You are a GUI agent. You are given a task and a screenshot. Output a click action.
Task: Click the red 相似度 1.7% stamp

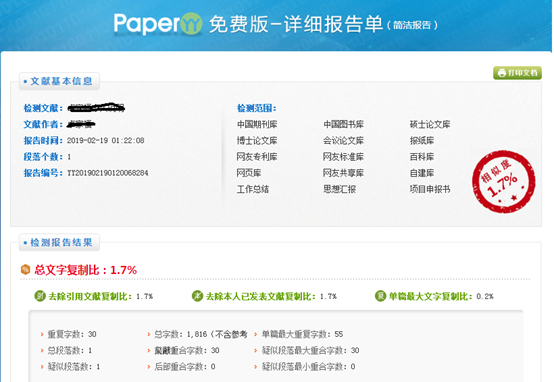click(503, 182)
